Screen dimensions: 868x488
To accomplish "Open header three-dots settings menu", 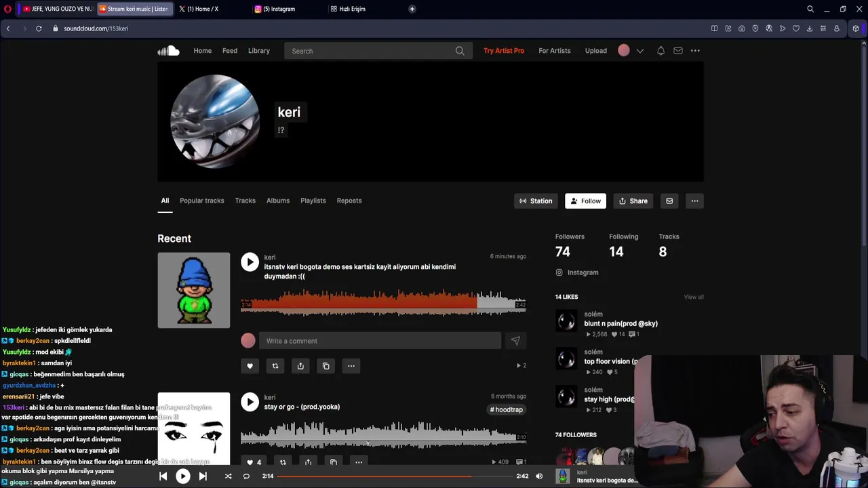I will 695,51.
